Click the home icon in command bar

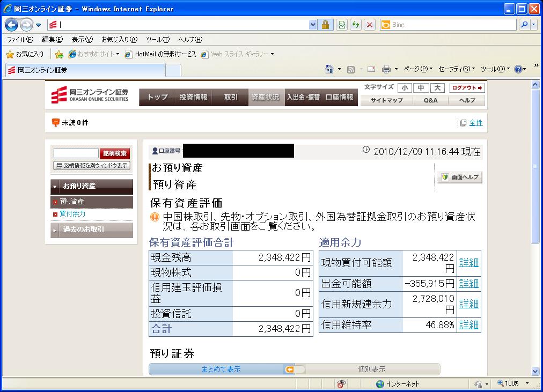point(329,69)
